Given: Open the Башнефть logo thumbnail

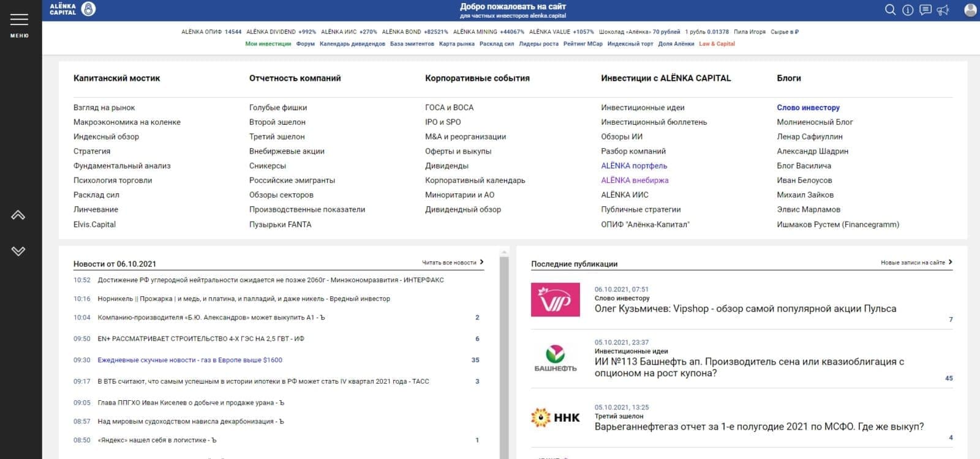Looking at the screenshot, I should pos(555,359).
